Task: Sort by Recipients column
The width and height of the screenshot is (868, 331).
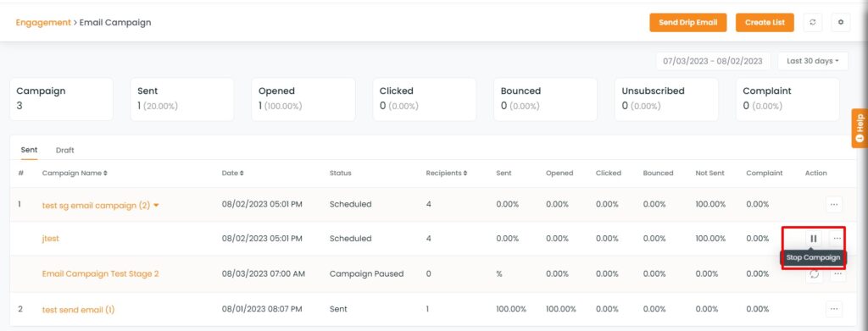Action: [x=446, y=173]
